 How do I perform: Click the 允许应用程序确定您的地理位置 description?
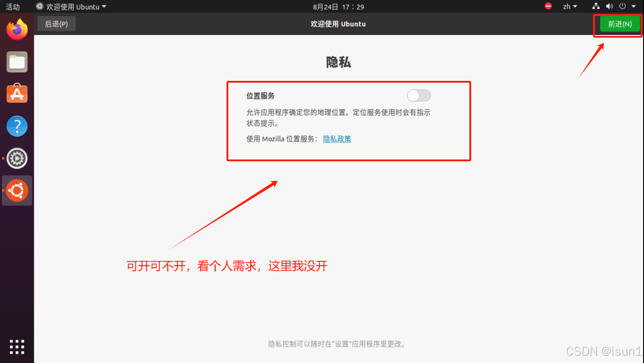pyautogui.click(x=338, y=118)
